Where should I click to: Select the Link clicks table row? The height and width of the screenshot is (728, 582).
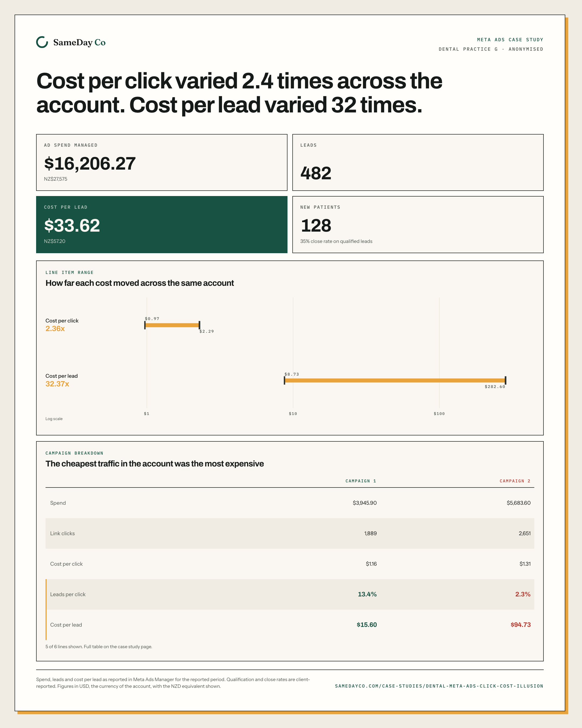coord(290,533)
